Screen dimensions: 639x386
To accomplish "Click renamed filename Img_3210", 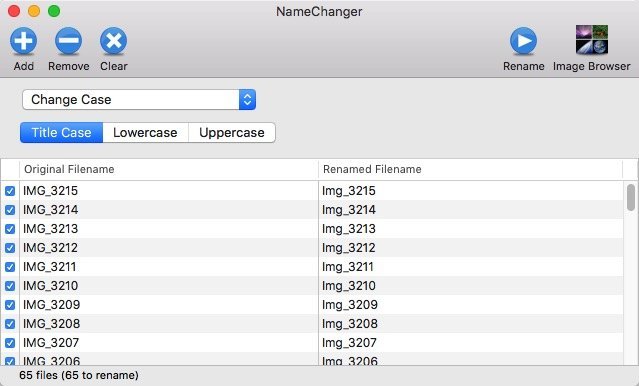I will tap(348, 286).
